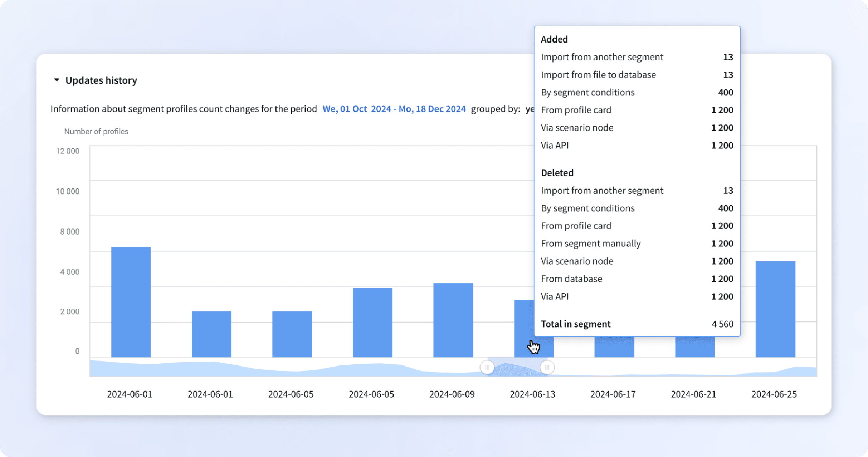Click the 2024-06-17 bar below tooltip
This screenshot has height=457, width=868.
(x=614, y=347)
